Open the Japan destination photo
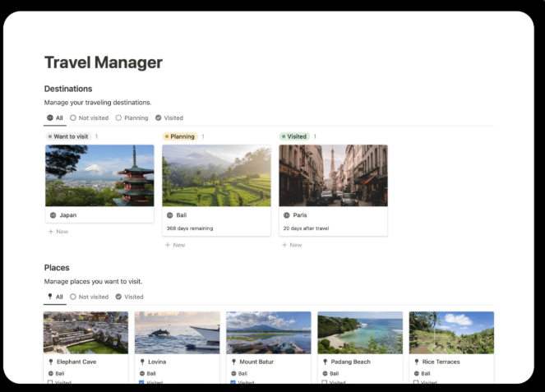 (x=99, y=176)
